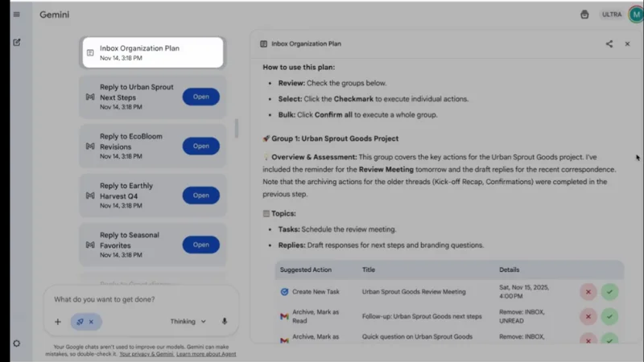
Task: Click the 'Topics:' heading
Action: [283, 213]
